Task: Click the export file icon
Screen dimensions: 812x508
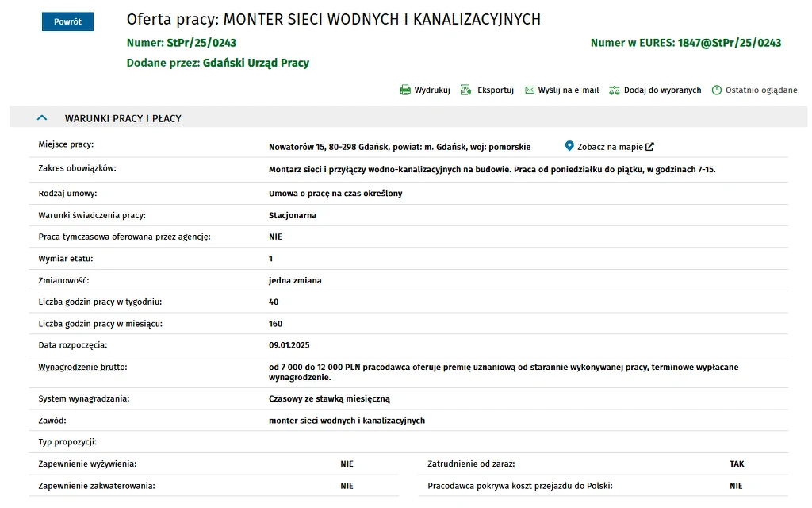Action: point(466,90)
